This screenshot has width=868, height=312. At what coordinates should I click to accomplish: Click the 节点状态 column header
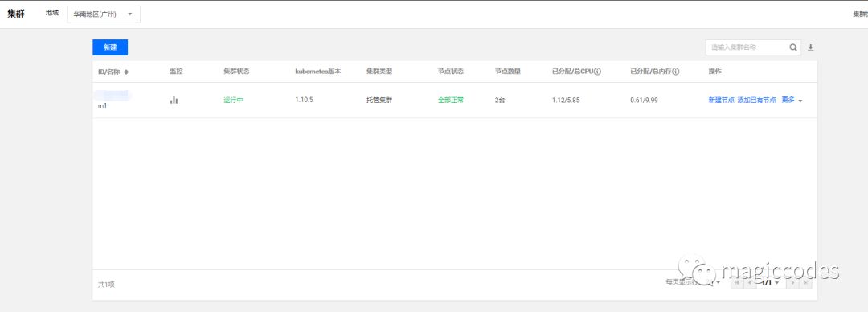(451, 72)
